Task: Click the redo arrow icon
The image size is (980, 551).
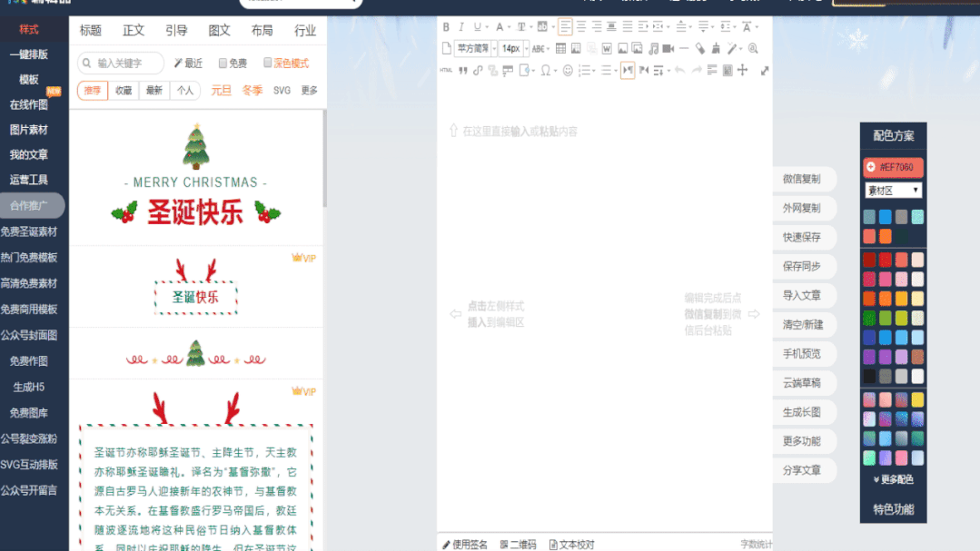Action: (x=697, y=70)
